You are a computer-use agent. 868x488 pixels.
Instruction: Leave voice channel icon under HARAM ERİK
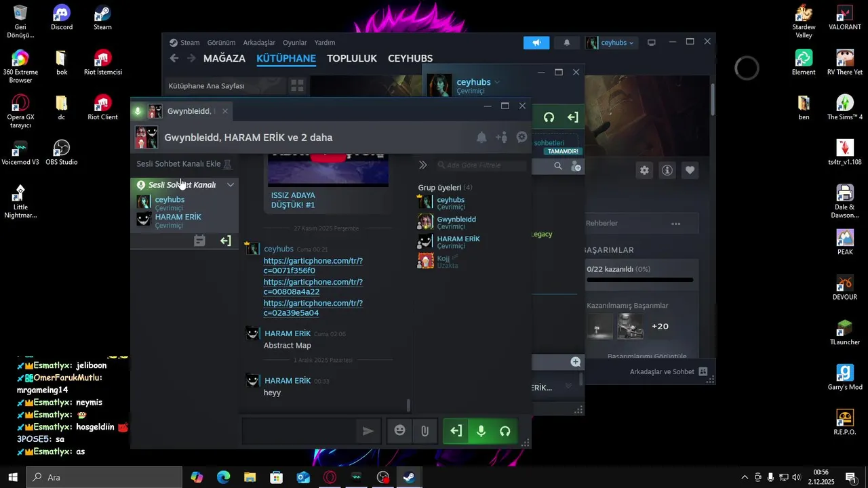(x=226, y=241)
